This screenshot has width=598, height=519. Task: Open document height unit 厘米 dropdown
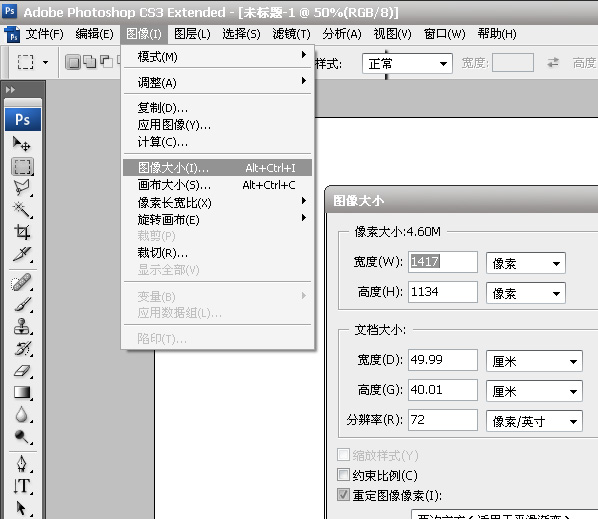[534, 391]
